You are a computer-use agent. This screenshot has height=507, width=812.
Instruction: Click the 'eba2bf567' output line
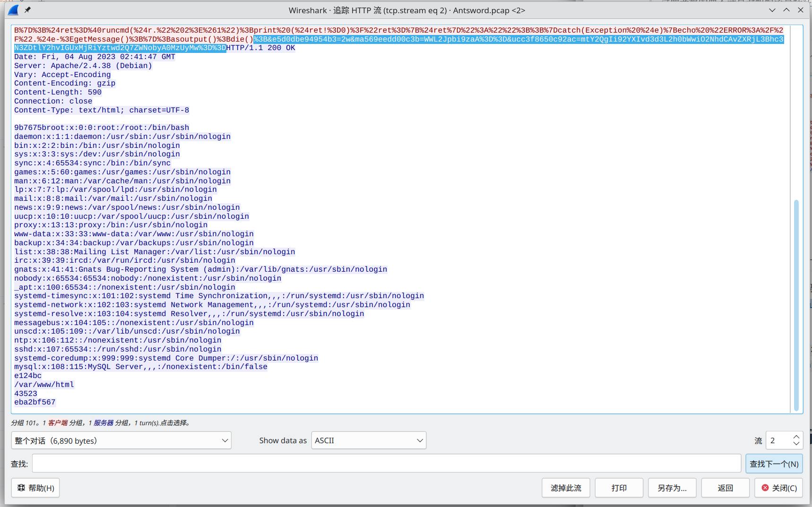tap(35, 402)
